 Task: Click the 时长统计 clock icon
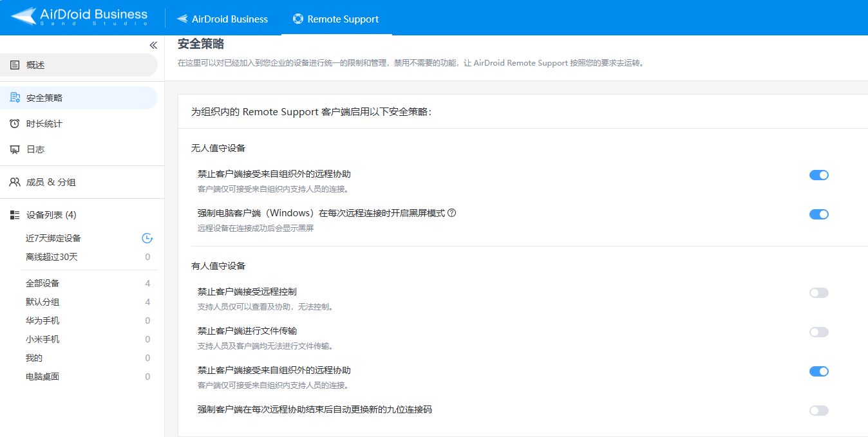click(x=15, y=124)
